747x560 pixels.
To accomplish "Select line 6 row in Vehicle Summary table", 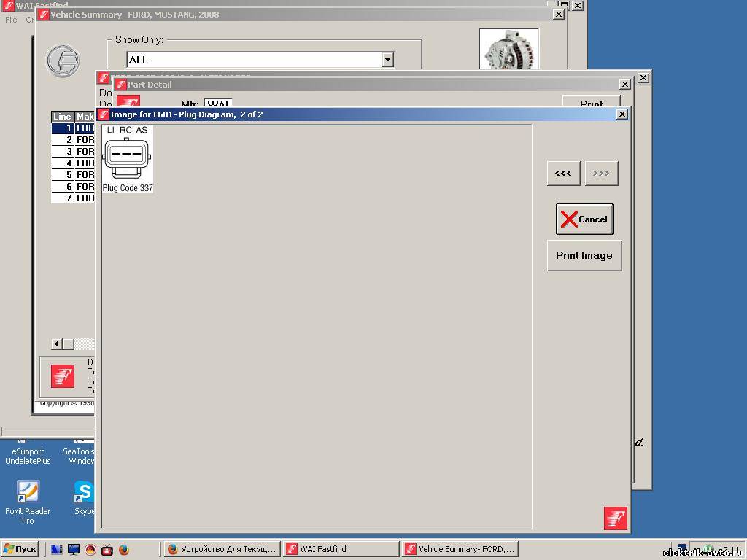I will click(73, 186).
